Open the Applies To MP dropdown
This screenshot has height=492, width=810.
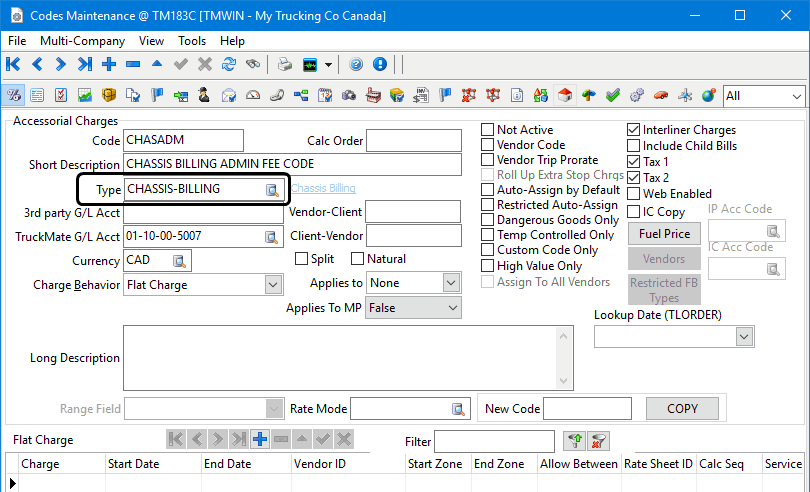[452, 308]
